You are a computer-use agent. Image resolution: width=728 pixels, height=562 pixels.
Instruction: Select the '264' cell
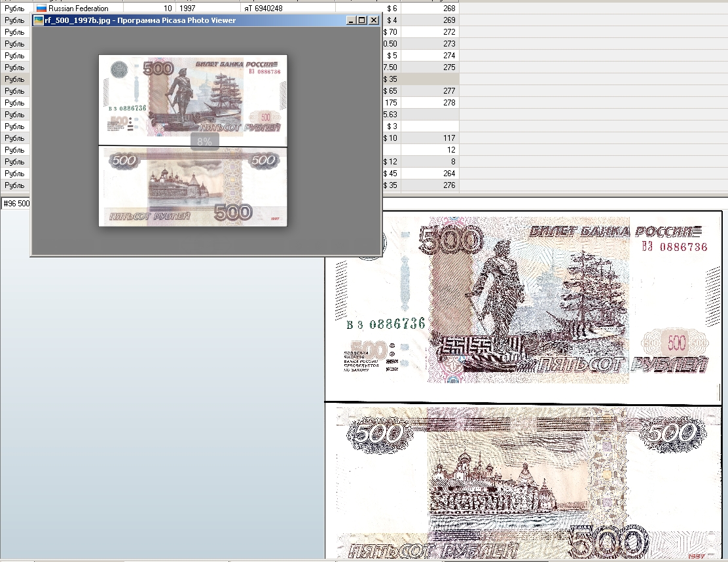pyautogui.click(x=430, y=173)
